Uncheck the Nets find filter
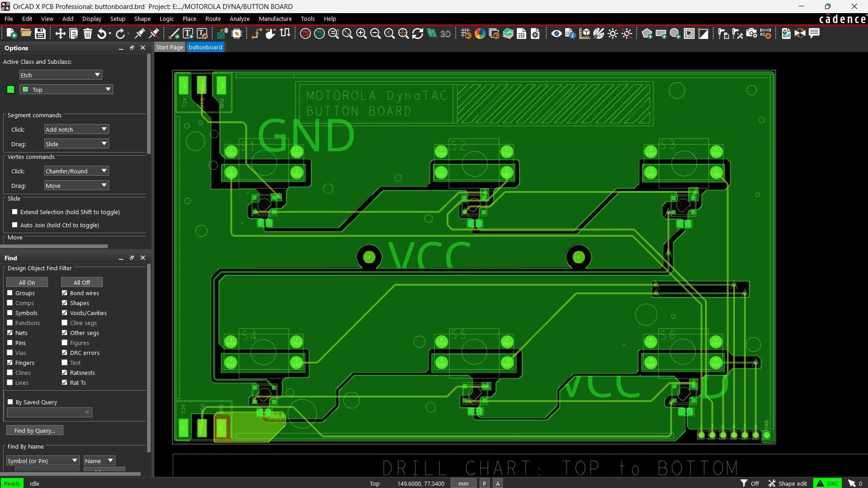 pyautogui.click(x=10, y=333)
